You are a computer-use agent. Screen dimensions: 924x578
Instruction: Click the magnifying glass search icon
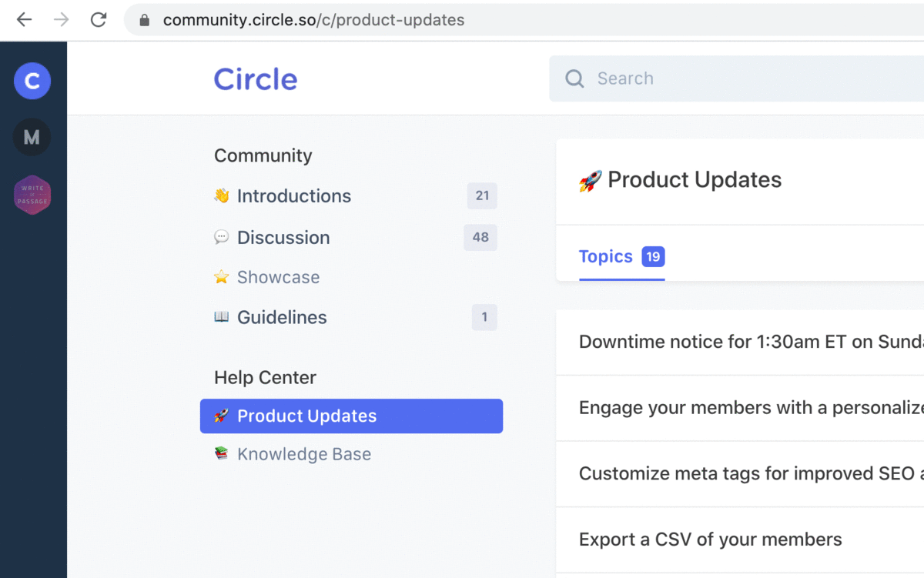[574, 79]
